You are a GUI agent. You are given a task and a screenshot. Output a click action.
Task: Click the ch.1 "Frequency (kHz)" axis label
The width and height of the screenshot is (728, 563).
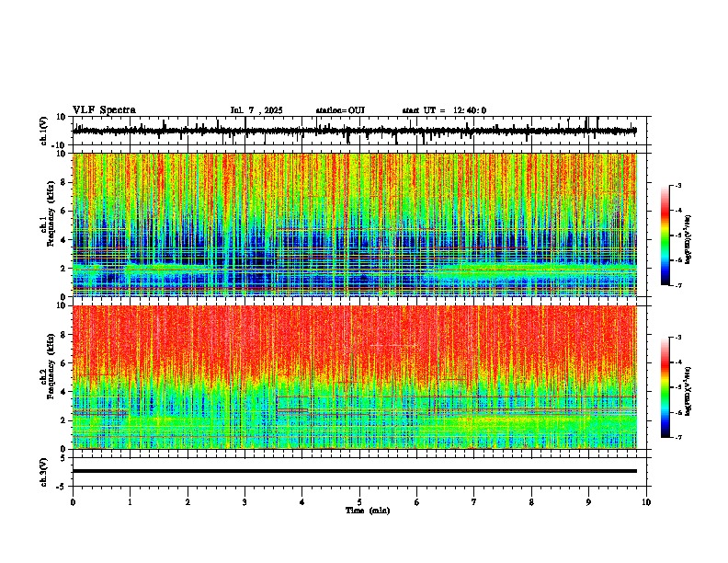51,213
